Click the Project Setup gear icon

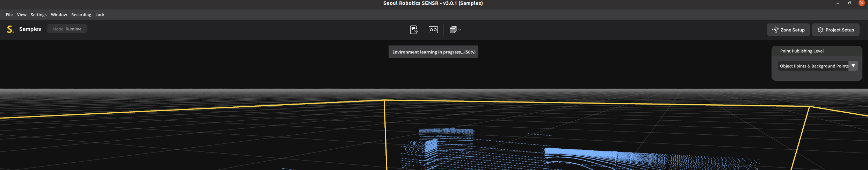820,30
